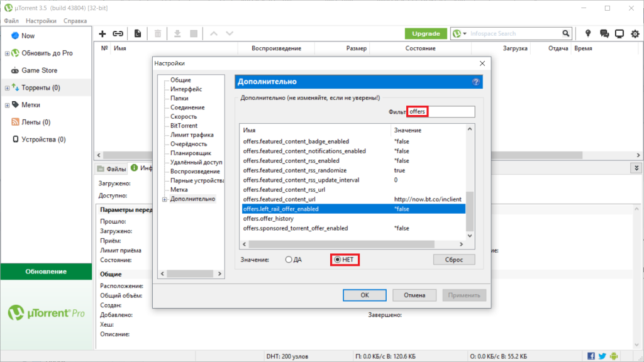Click Create New Torrent file icon
Screen dimensions: 644x362
point(138,34)
